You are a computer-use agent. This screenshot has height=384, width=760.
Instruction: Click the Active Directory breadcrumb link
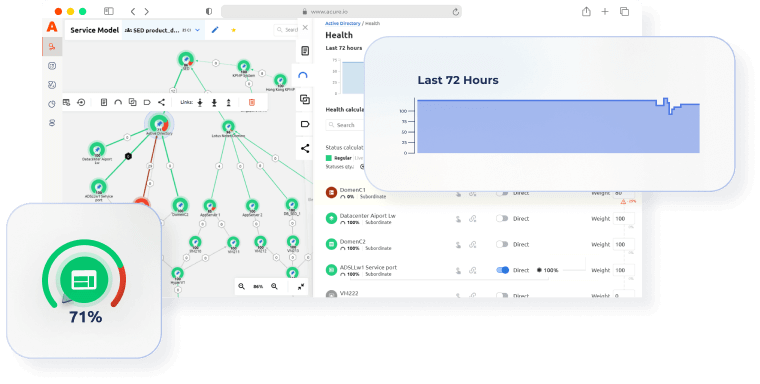[x=343, y=23]
